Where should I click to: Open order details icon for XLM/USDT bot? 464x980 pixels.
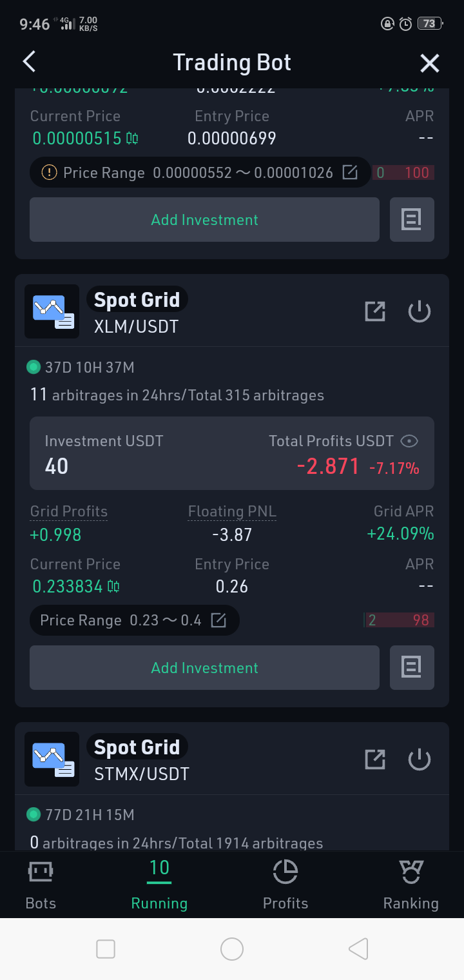tap(412, 667)
